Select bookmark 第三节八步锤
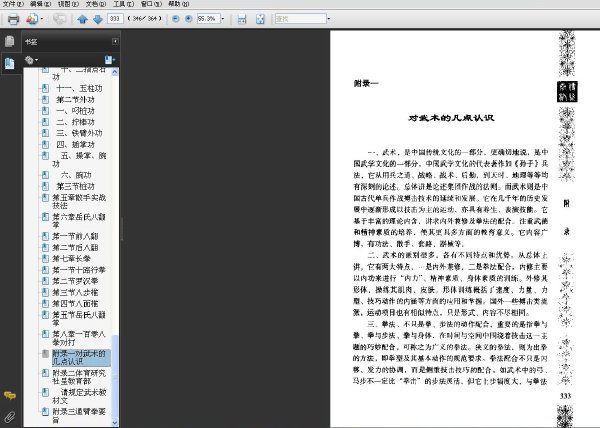 (x=75, y=292)
